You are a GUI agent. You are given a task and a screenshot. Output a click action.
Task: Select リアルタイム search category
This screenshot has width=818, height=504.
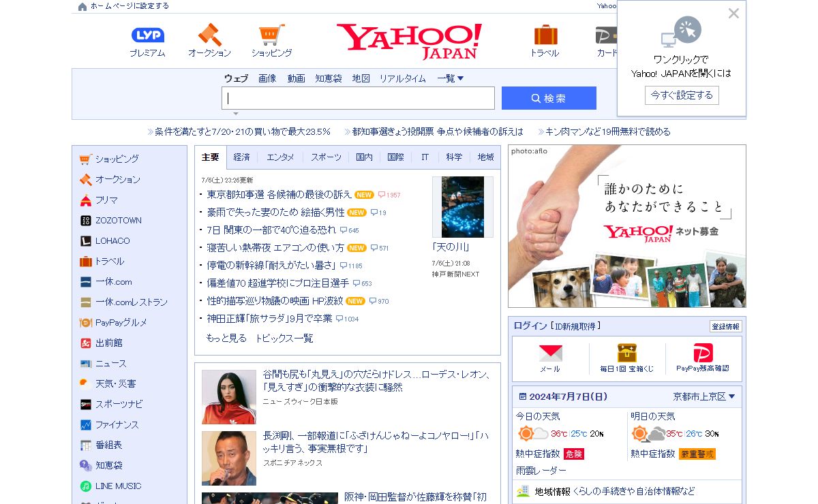tap(403, 78)
